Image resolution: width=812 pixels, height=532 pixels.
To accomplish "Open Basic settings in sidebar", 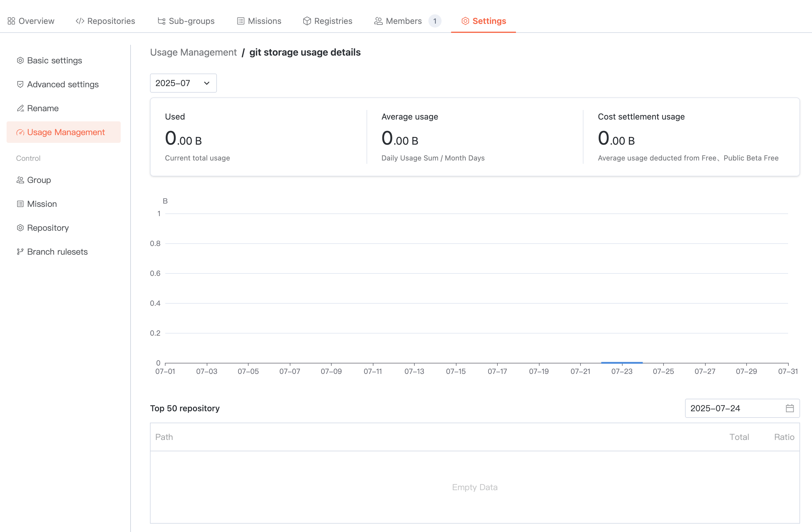I will [x=55, y=60].
